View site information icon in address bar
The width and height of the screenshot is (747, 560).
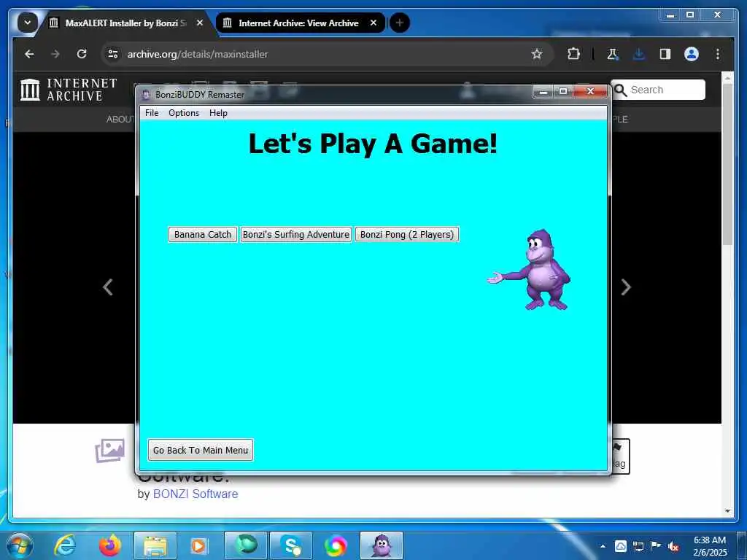[x=113, y=54]
